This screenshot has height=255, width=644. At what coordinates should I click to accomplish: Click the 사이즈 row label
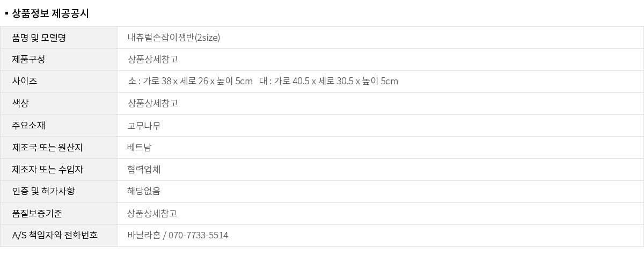pos(25,82)
